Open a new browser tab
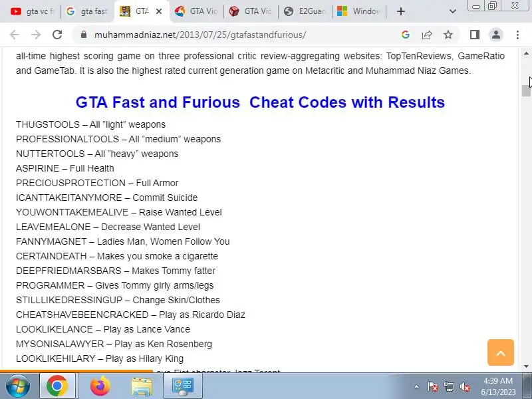This screenshot has height=399, width=532. [401, 11]
